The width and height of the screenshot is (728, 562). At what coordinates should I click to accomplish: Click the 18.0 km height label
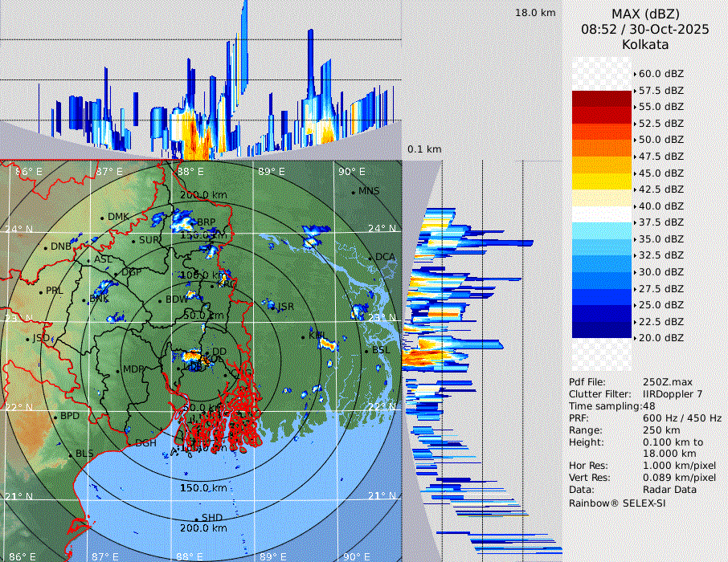[535, 13]
